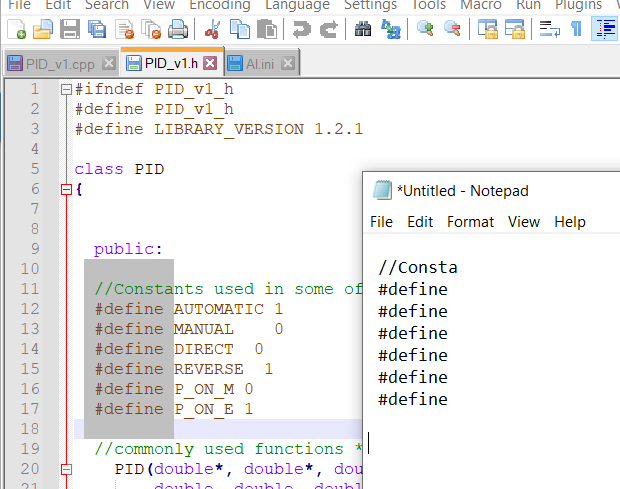Toggle the indent guide button

(x=605, y=29)
